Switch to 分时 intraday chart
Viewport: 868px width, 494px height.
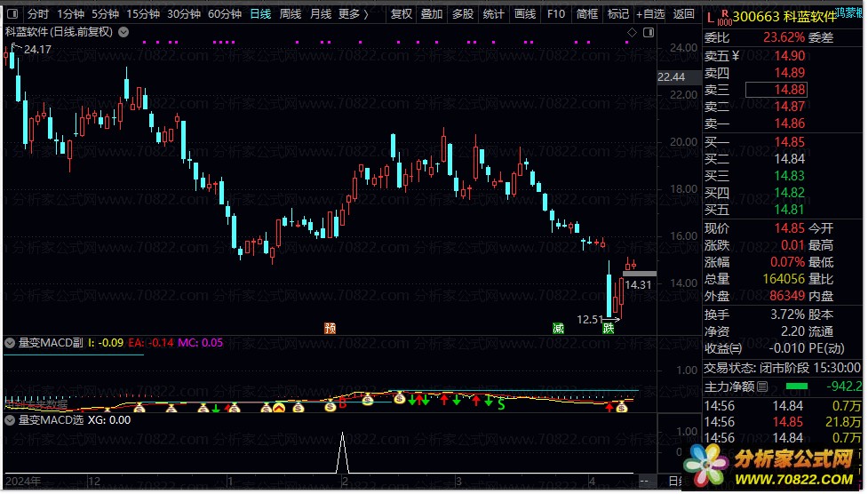[37, 14]
